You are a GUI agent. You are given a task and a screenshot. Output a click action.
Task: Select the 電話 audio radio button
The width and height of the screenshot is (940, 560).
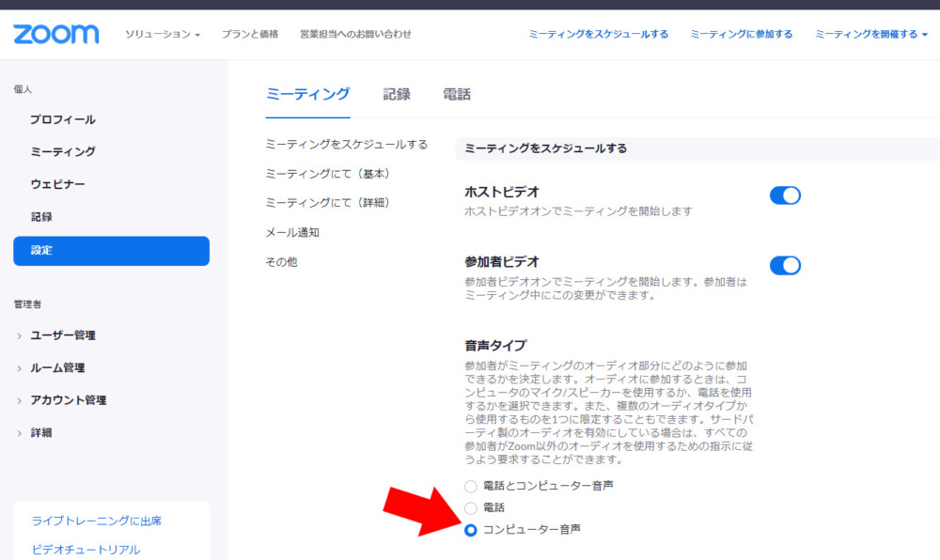471,507
